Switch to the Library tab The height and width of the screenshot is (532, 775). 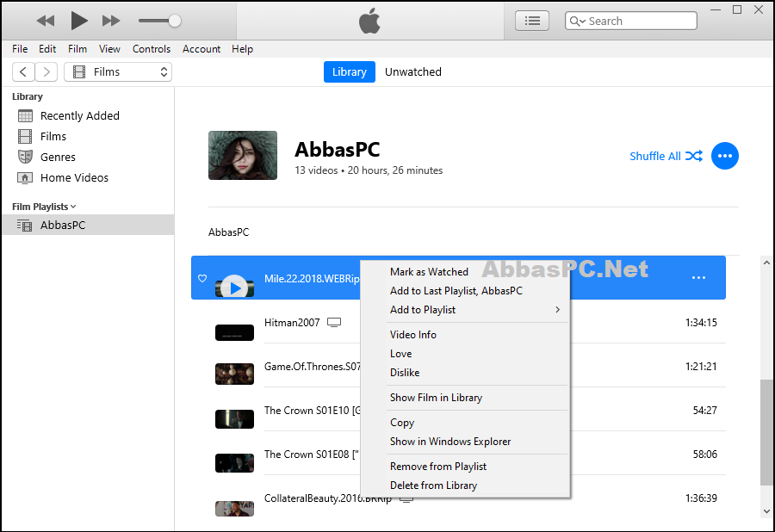click(350, 72)
